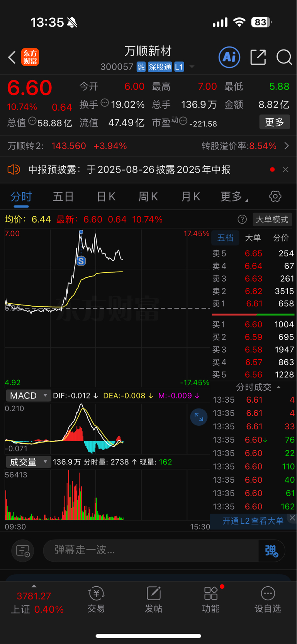Image resolution: width=297 pixels, height=644 pixels.
Task: Open the Ai assistant icon
Action: (229, 57)
